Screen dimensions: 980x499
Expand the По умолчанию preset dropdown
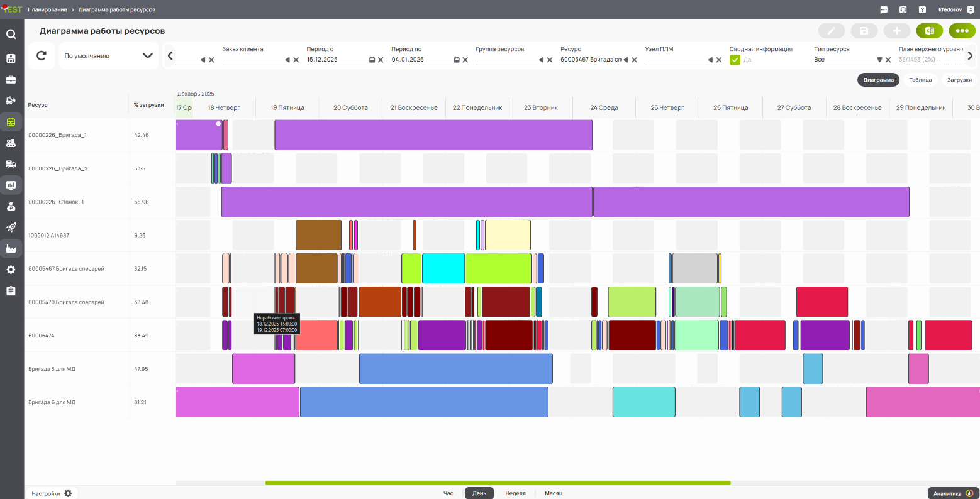(x=148, y=55)
